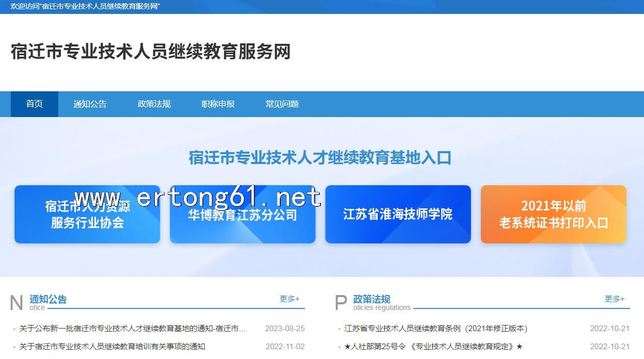
Task: Click 更多+ beside 通知公告 section
Action: pyautogui.click(x=289, y=299)
